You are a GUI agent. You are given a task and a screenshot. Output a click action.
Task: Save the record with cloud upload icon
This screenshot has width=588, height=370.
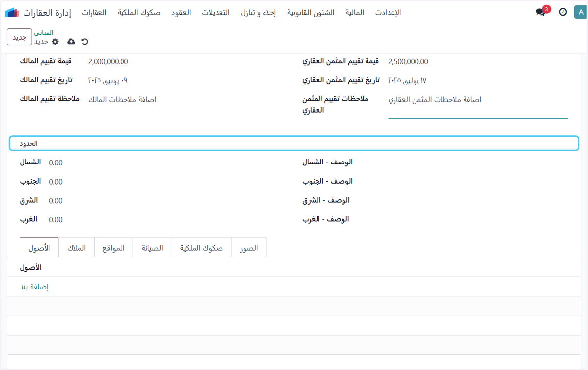point(71,42)
